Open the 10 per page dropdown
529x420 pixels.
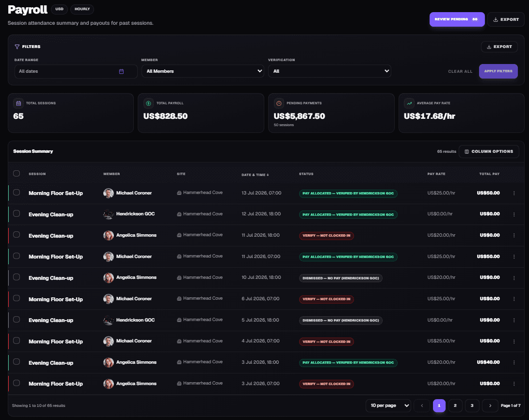[x=388, y=405]
